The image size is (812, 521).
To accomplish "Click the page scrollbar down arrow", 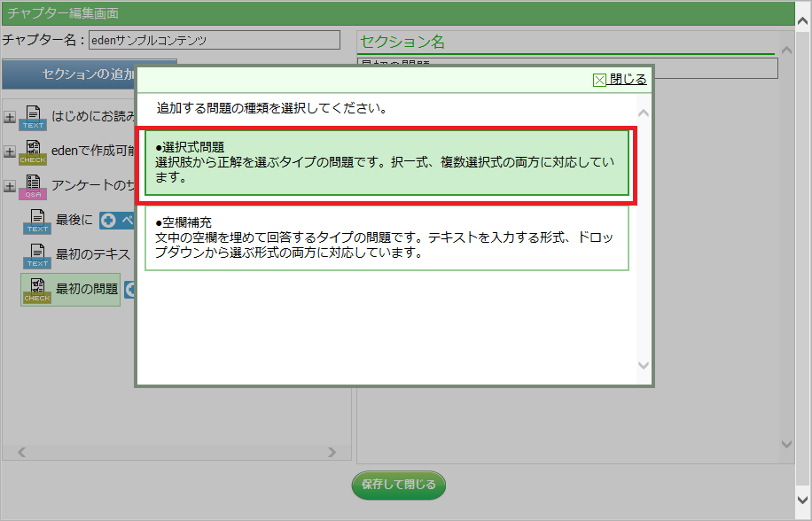I will point(802,500).
